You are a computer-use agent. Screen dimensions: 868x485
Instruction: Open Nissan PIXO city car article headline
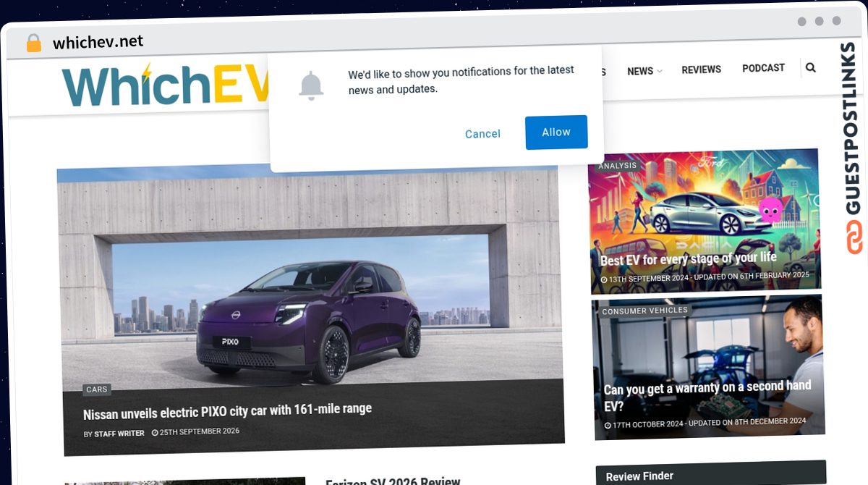click(x=227, y=412)
